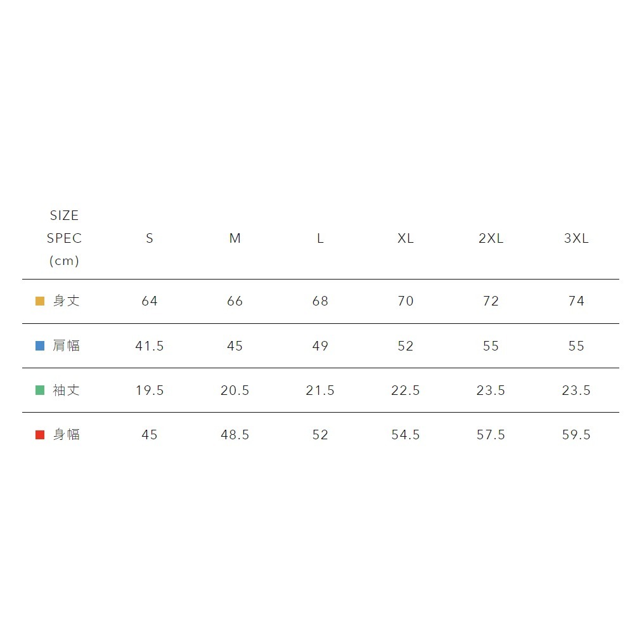Select the 2XL size column header
The image size is (644, 644).
tap(491, 238)
